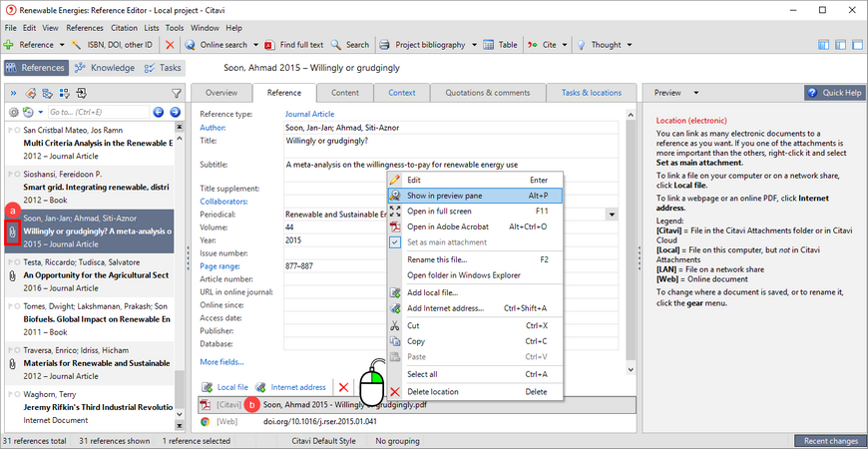Open the Thought dropdown arrow
Image resolution: width=868 pixels, height=449 pixels.
click(629, 45)
